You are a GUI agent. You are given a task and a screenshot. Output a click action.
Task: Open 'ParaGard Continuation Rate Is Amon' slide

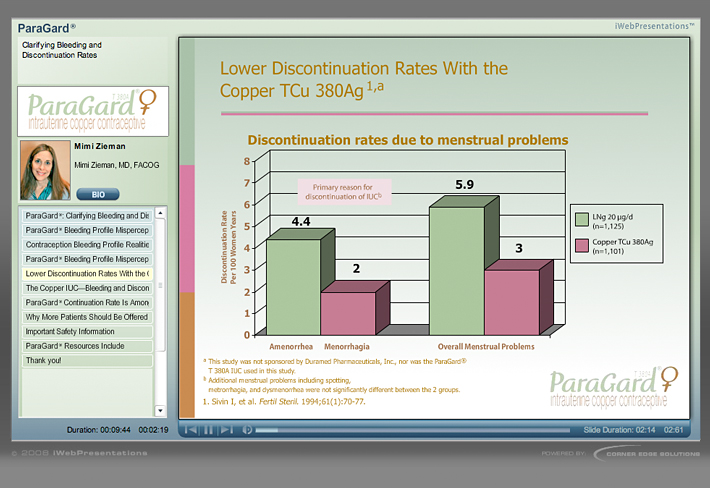[87, 302]
